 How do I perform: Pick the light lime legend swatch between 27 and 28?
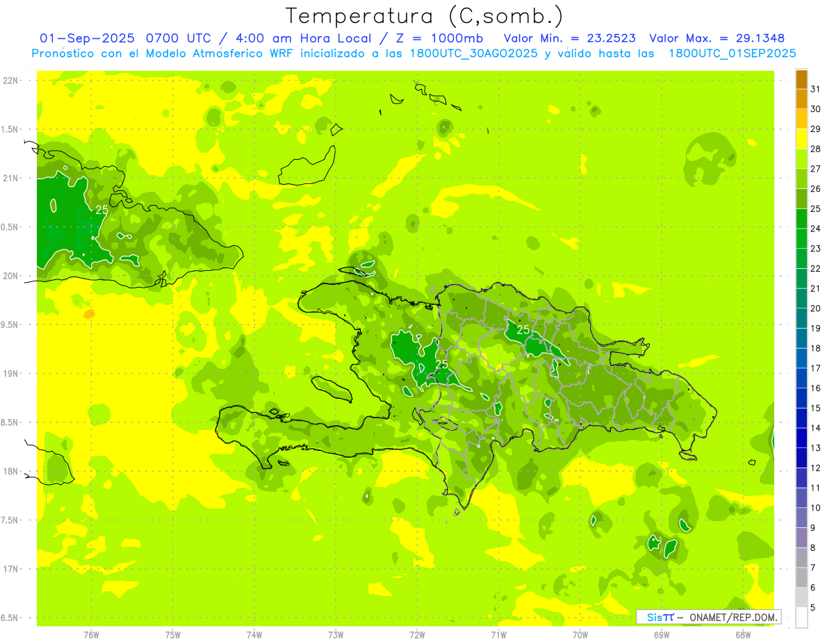pyautogui.click(x=801, y=159)
